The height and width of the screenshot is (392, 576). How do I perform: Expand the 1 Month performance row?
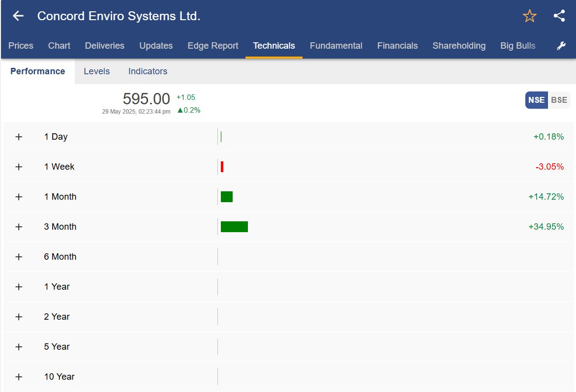(19, 197)
